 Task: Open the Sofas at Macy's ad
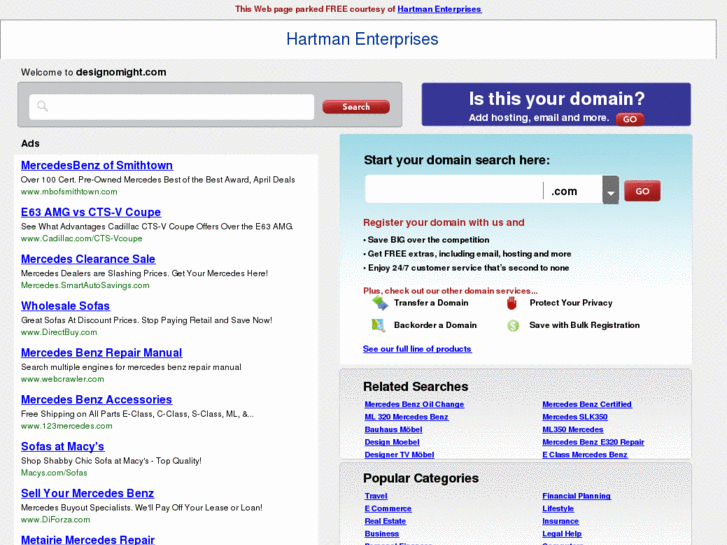coord(63,446)
